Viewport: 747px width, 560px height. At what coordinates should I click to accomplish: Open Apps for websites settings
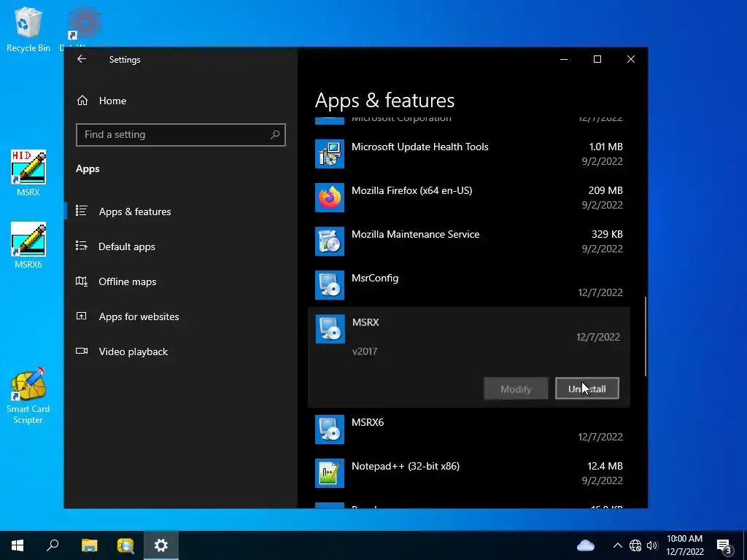[181, 316]
